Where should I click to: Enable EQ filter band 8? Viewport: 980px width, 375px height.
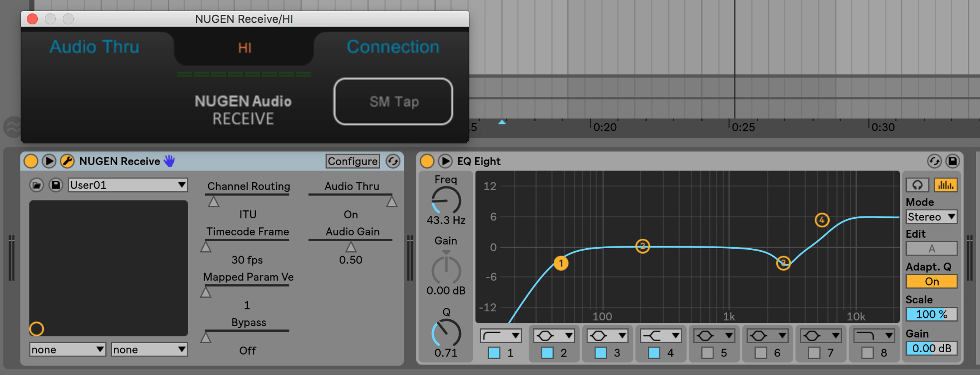[867, 353]
